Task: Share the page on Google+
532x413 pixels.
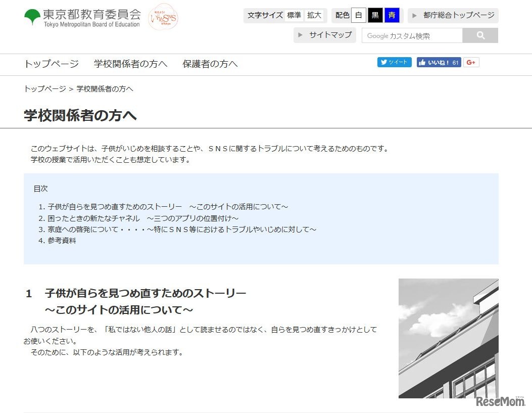Action: click(471, 62)
